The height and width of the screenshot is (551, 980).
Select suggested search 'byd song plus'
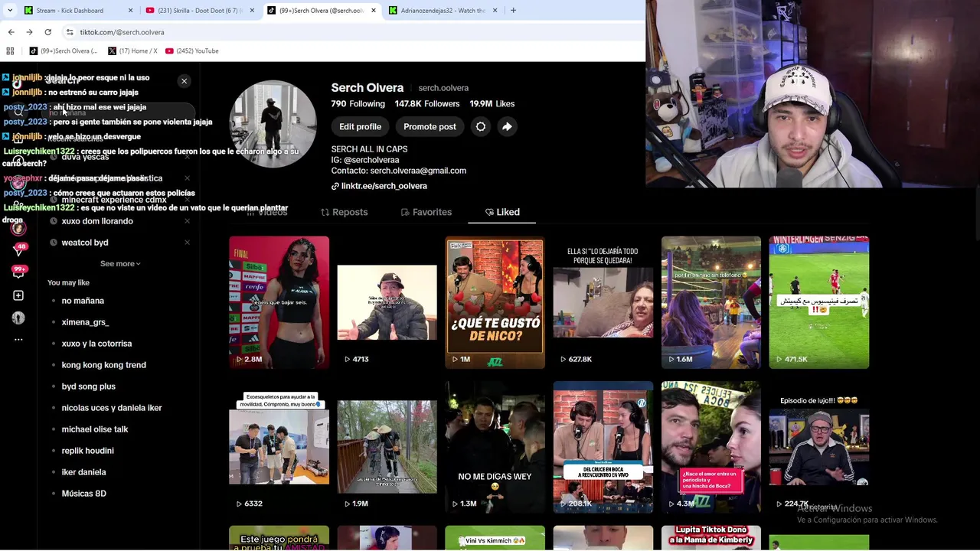(88, 386)
